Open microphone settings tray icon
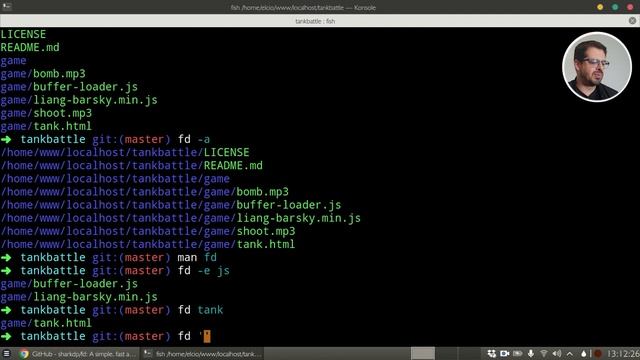640x360 pixels. (x=531, y=353)
